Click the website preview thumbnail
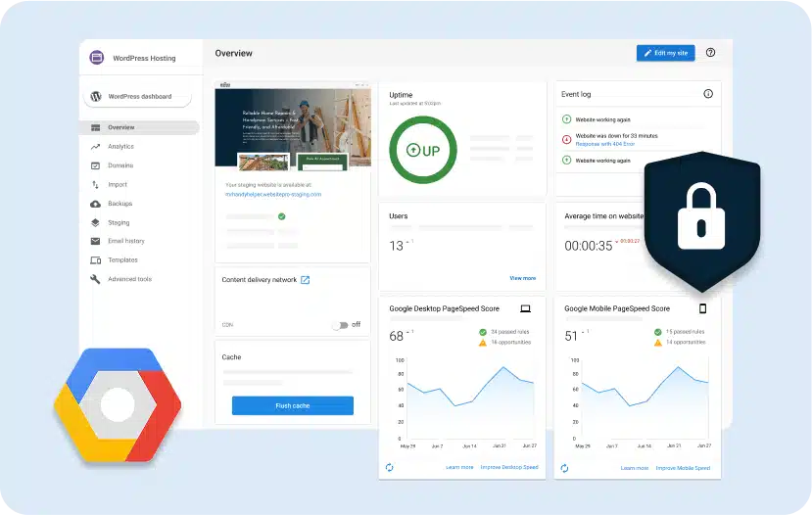 pyautogui.click(x=292, y=130)
